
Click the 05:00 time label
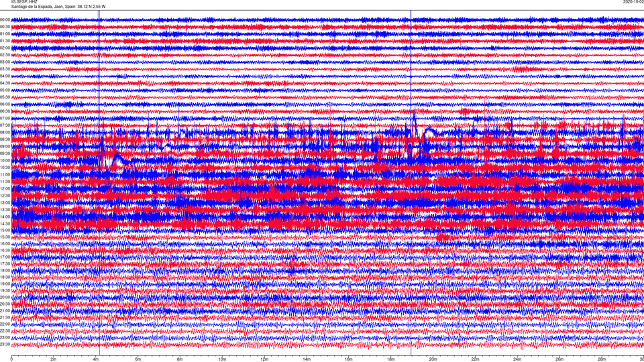point(5,90)
